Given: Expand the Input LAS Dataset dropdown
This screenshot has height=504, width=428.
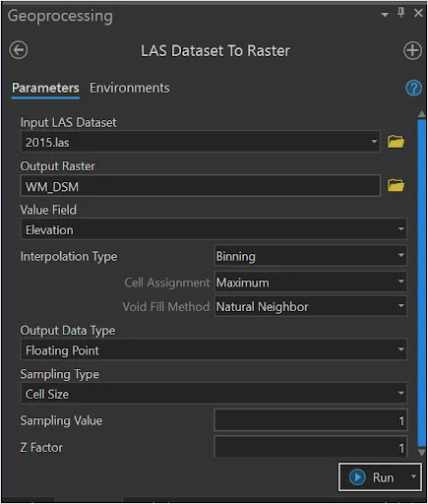Looking at the screenshot, I should (x=374, y=142).
